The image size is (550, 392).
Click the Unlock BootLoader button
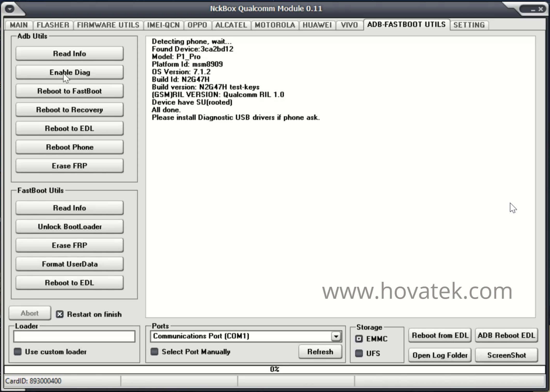tap(70, 227)
